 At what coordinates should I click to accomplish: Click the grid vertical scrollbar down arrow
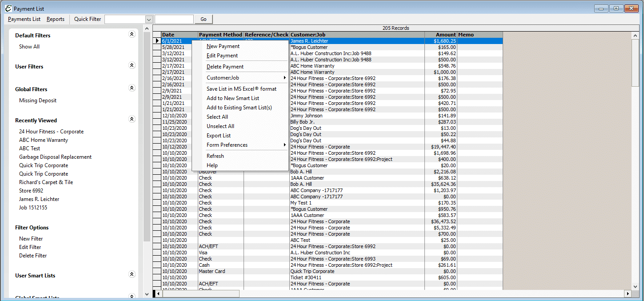pyautogui.click(x=635, y=287)
